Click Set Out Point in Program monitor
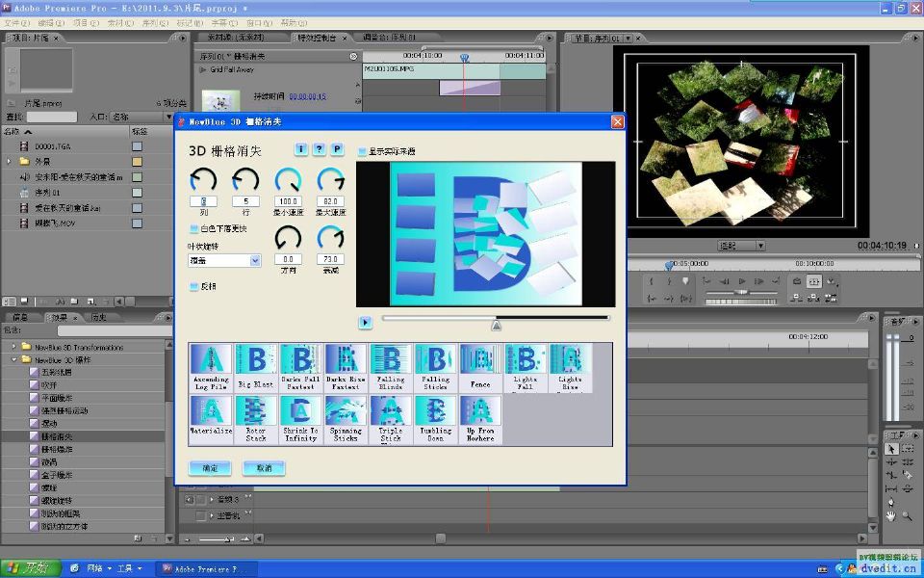This screenshot has height=578, width=924. [669, 281]
